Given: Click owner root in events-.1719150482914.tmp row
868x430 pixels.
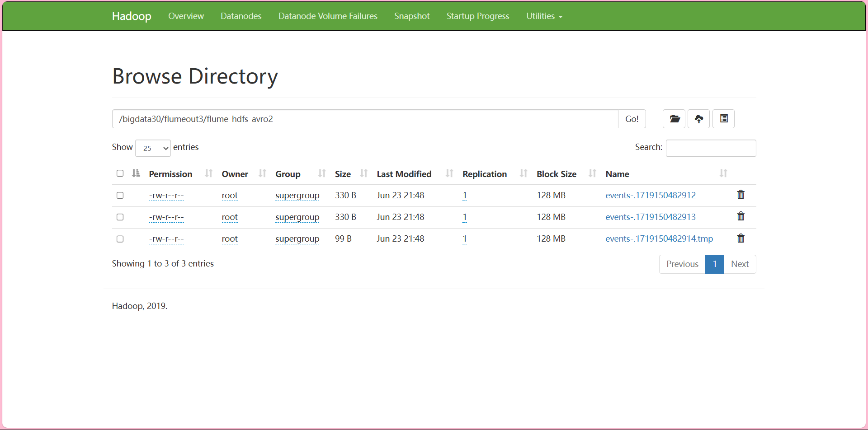Looking at the screenshot, I should click(230, 239).
